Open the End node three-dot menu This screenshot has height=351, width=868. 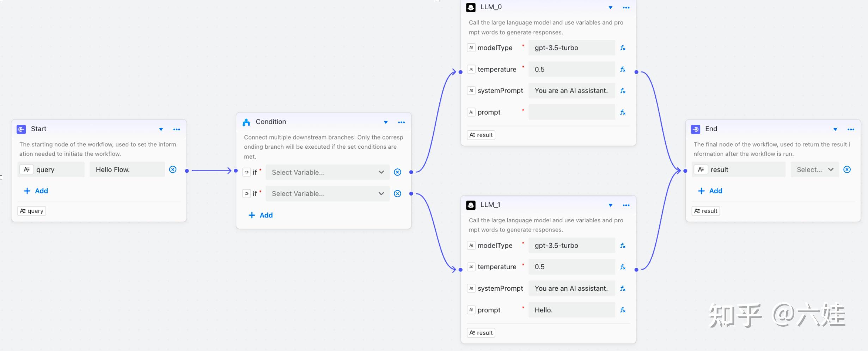point(851,129)
